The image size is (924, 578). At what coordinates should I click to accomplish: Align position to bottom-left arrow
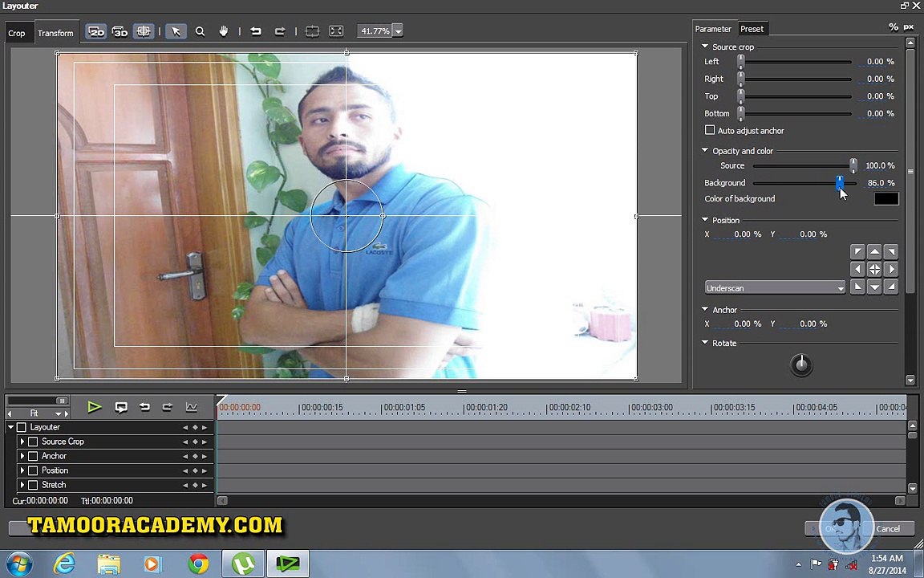click(x=857, y=287)
